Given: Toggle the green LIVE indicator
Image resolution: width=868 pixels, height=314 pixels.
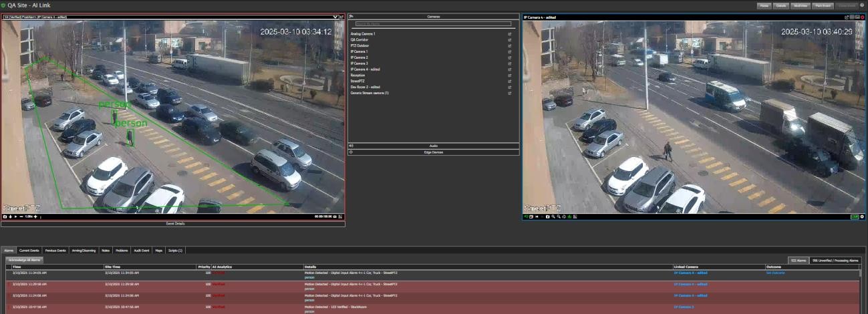Looking at the screenshot, I should tap(855, 217).
